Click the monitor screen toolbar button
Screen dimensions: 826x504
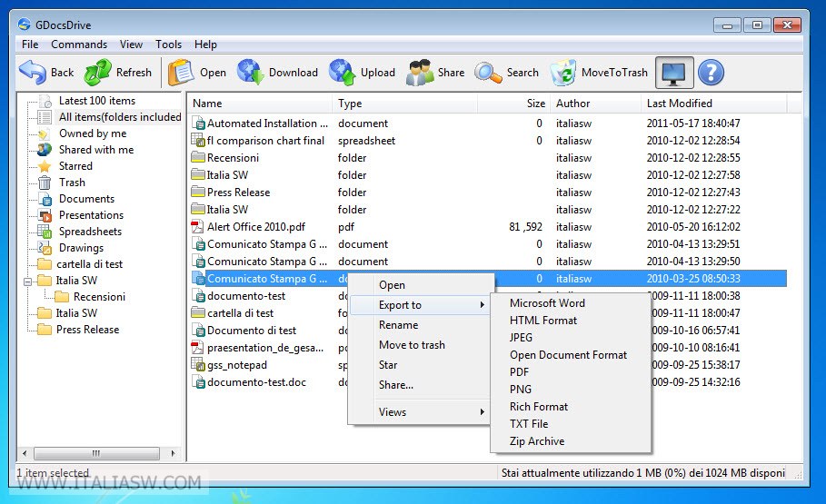(674, 73)
